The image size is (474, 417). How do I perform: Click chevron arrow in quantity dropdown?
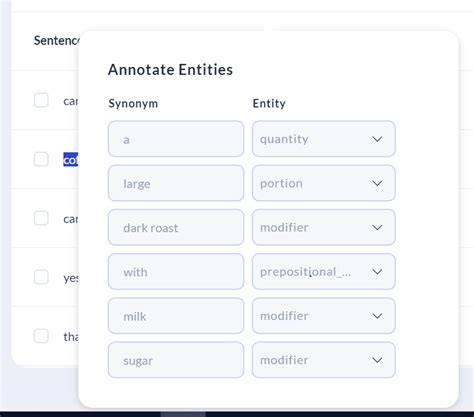point(377,139)
